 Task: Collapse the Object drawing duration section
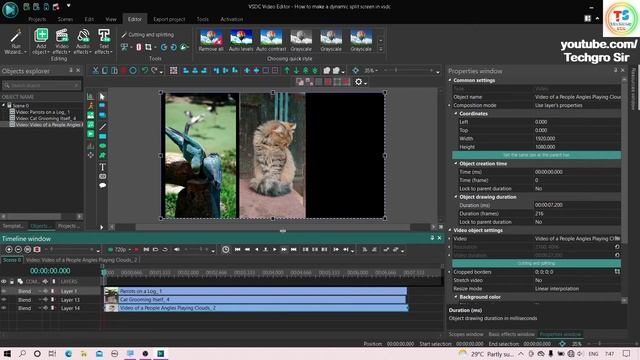(x=456, y=197)
